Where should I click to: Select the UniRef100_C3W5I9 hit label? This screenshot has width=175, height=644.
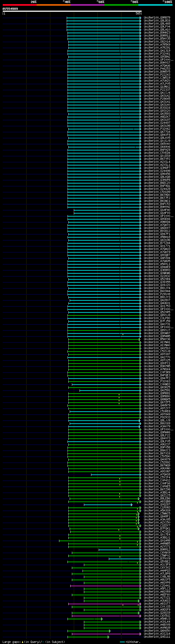click(x=157, y=78)
